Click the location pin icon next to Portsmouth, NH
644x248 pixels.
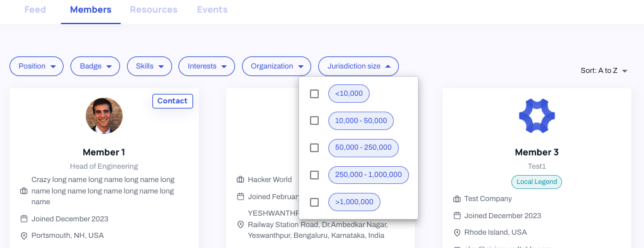pyautogui.click(x=24, y=236)
